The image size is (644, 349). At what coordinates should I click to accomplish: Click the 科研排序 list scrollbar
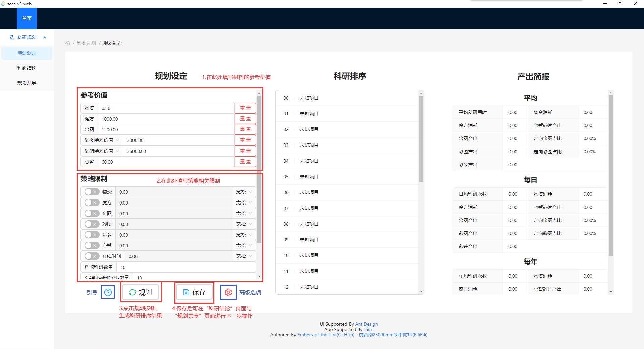click(x=421, y=139)
